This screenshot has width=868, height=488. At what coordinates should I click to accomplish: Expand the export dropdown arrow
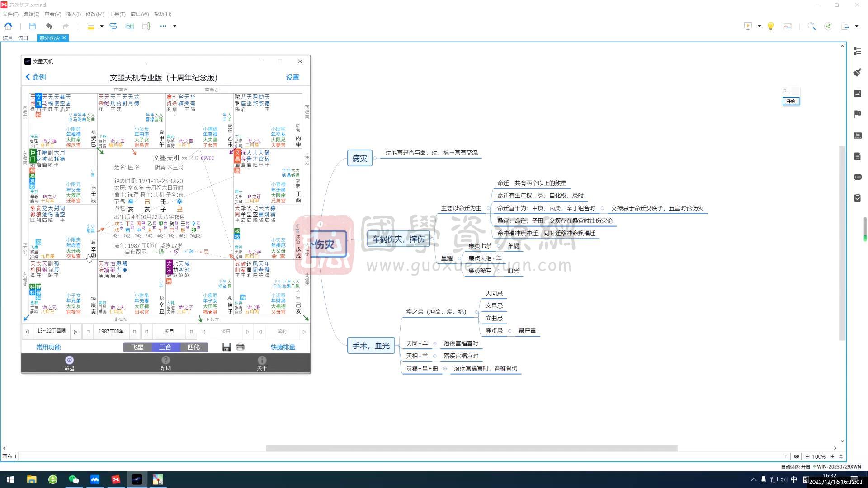coord(857,26)
